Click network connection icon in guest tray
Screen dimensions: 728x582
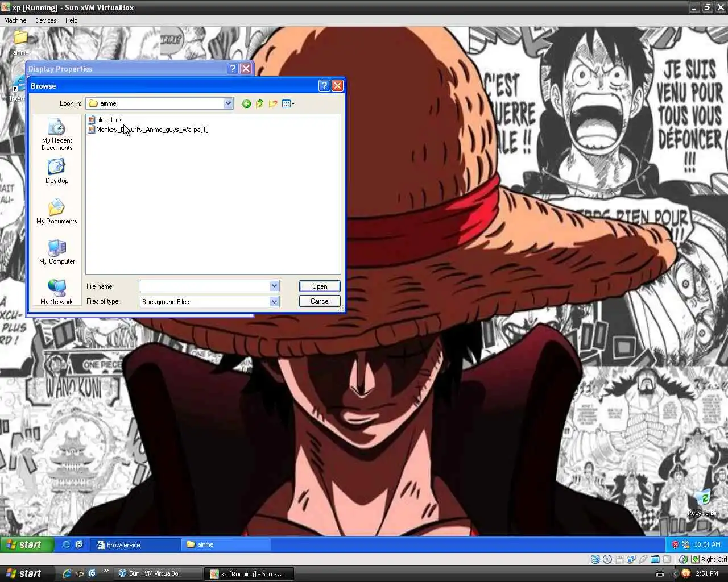(x=685, y=544)
